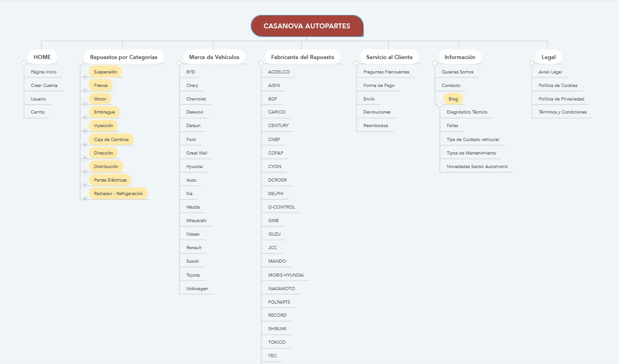Collapse the Fabricante del Repuesto branch circle

pos(261,63)
